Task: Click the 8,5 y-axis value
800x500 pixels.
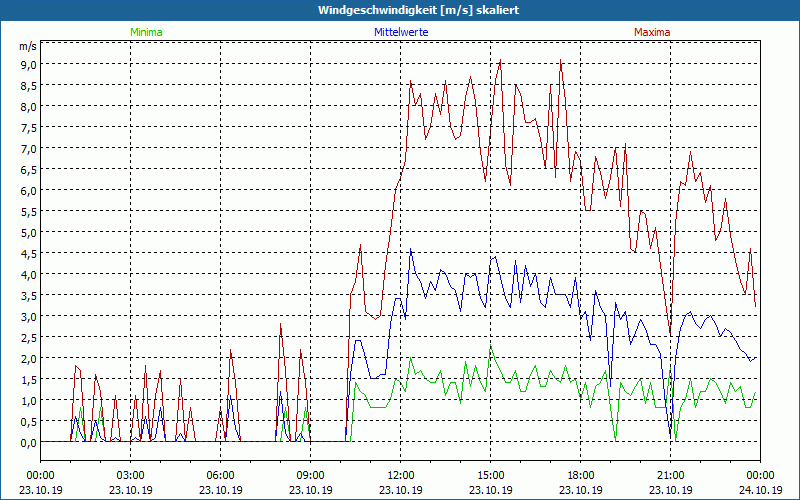Action: coord(28,86)
